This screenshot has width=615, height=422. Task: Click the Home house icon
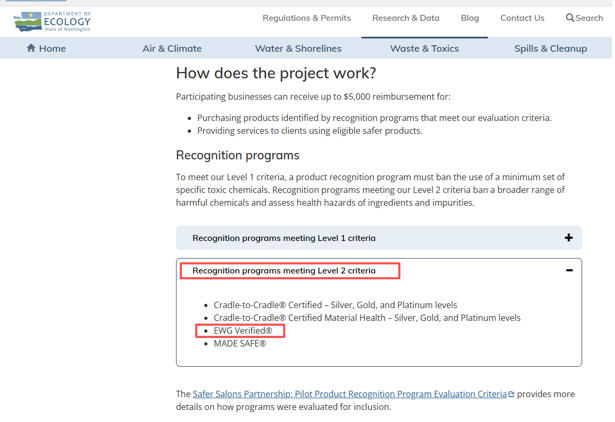coord(31,48)
